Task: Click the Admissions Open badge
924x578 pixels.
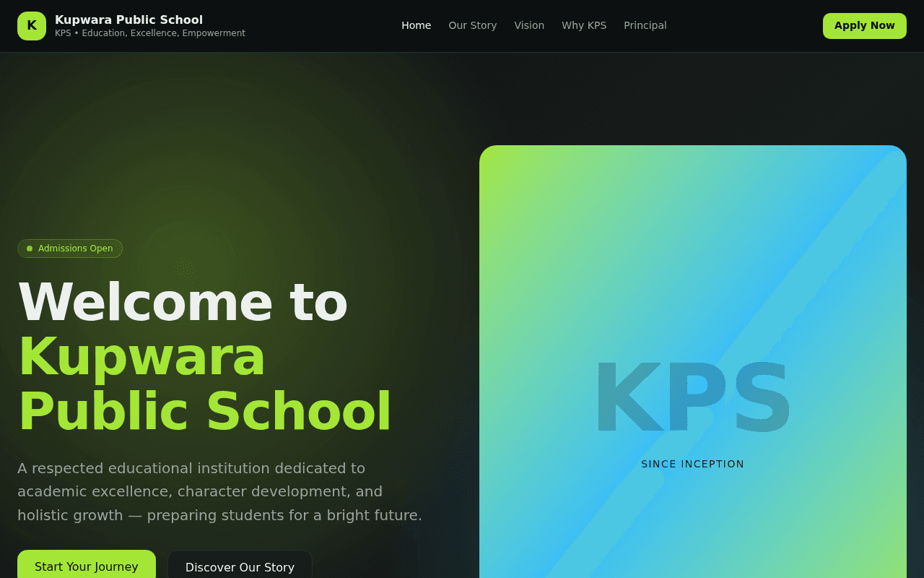Action: tap(70, 249)
